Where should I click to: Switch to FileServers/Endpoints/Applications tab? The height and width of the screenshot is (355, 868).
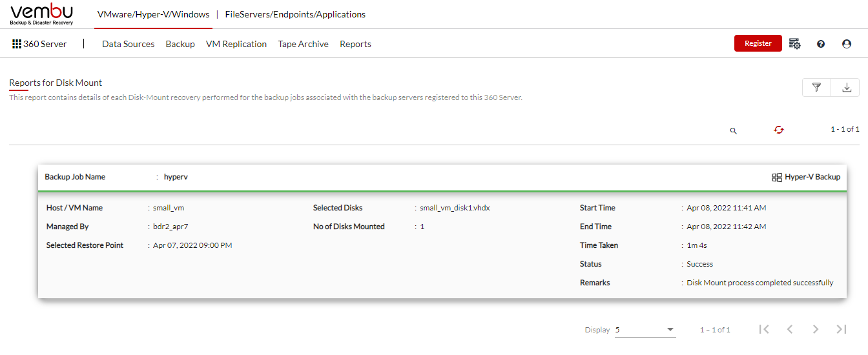coord(295,14)
